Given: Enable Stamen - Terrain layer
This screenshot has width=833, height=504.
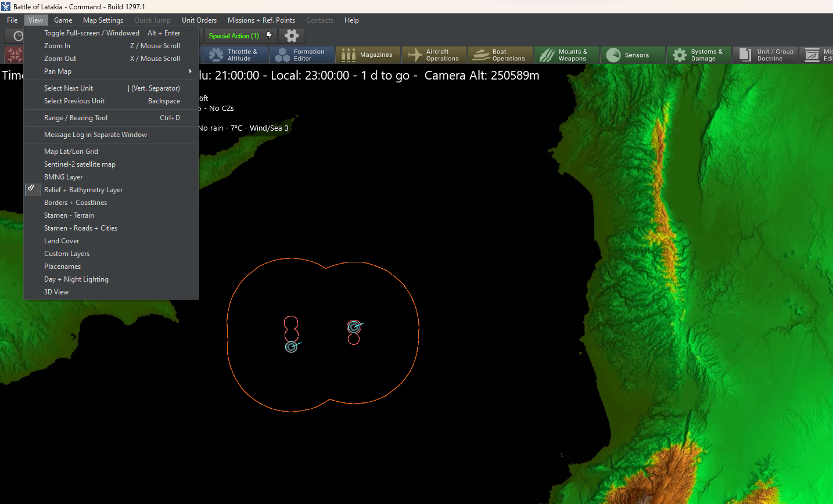Looking at the screenshot, I should tap(69, 215).
